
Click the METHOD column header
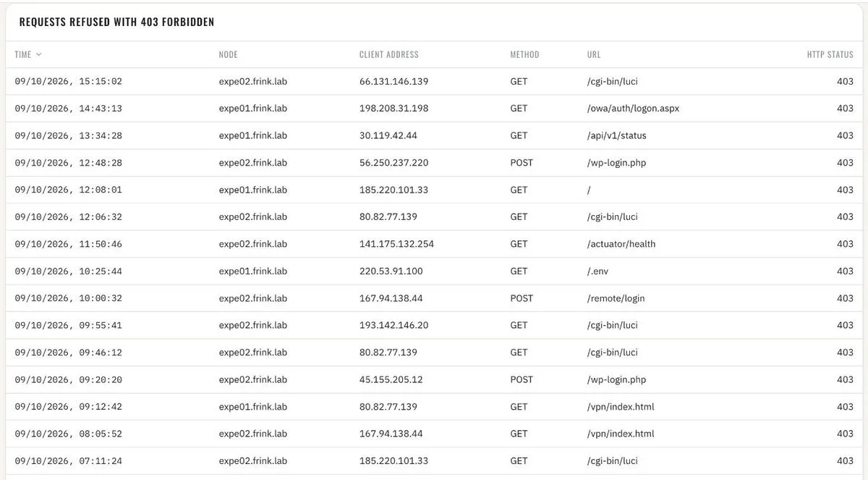pyautogui.click(x=524, y=54)
